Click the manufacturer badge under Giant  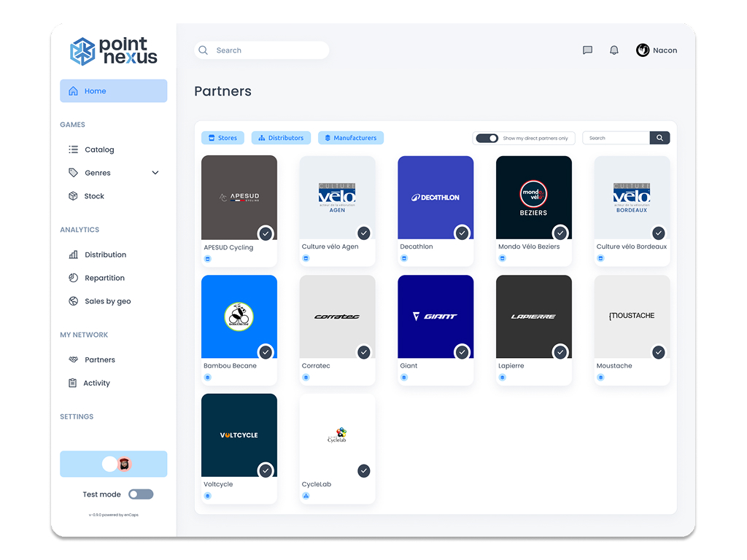(404, 377)
